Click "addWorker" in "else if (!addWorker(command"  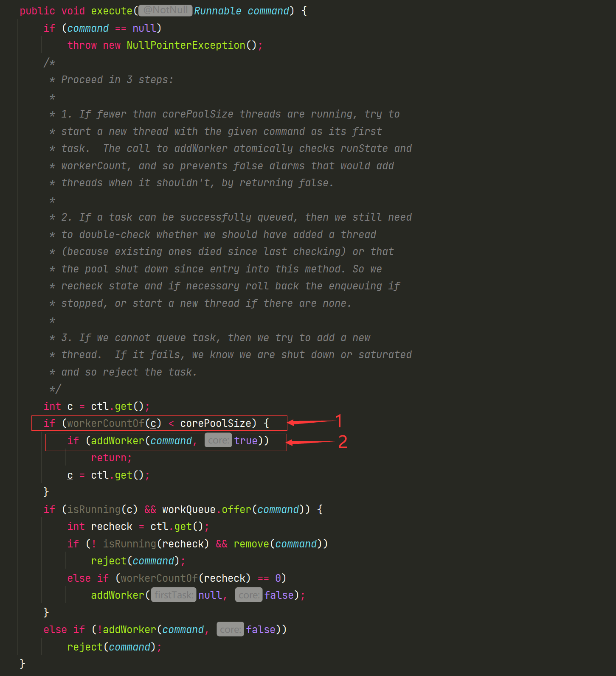tap(129, 630)
